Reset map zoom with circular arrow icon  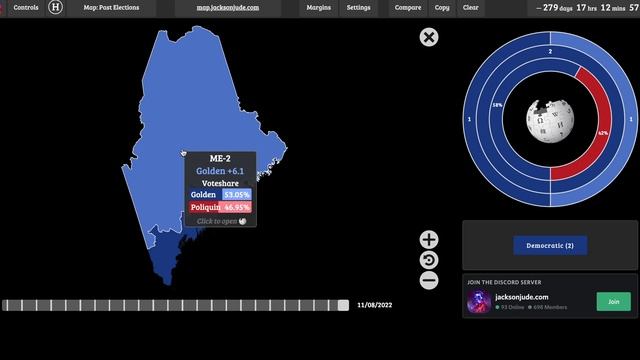(x=429, y=260)
